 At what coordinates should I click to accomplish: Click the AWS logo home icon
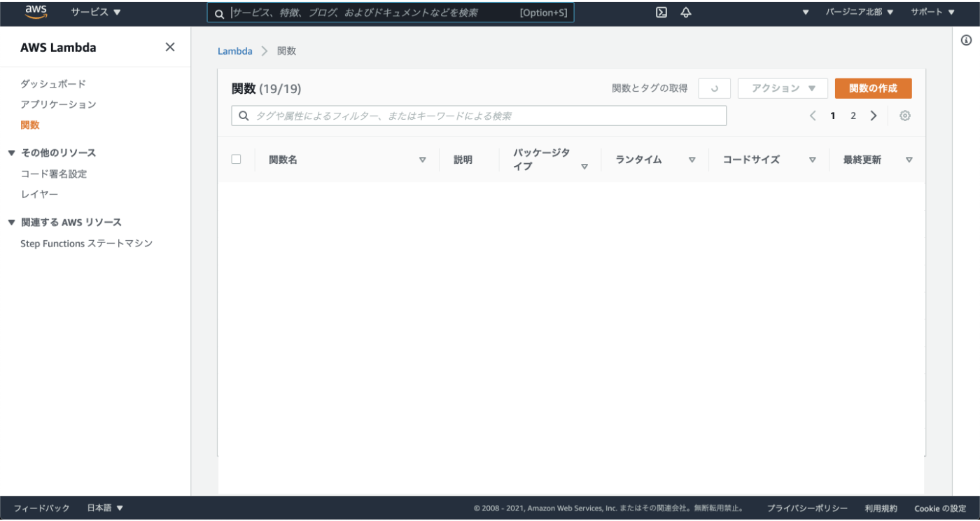click(x=36, y=12)
